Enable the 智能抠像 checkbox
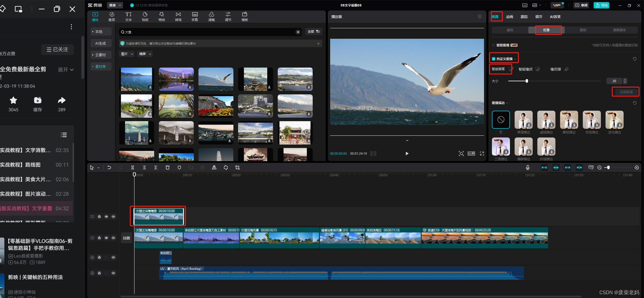This screenshot has height=298, width=644. pyautogui.click(x=494, y=45)
